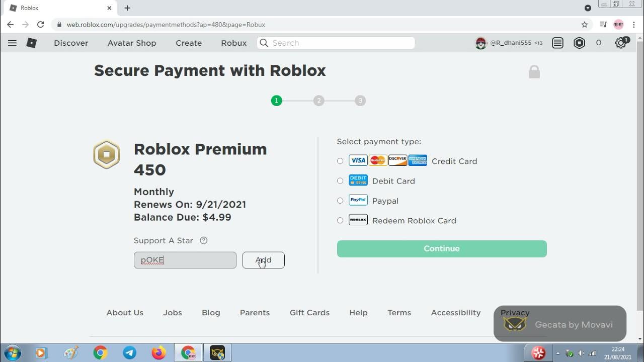Screen dimensions: 644x362
Task: Click the Debit card logo
Action: pyautogui.click(x=358, y=180)
